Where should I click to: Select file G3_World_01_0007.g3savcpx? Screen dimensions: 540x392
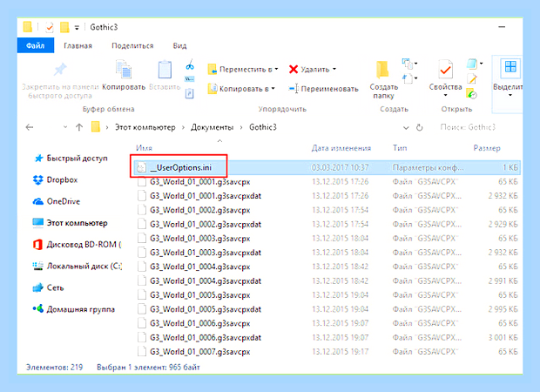click(x=199, y=352)
